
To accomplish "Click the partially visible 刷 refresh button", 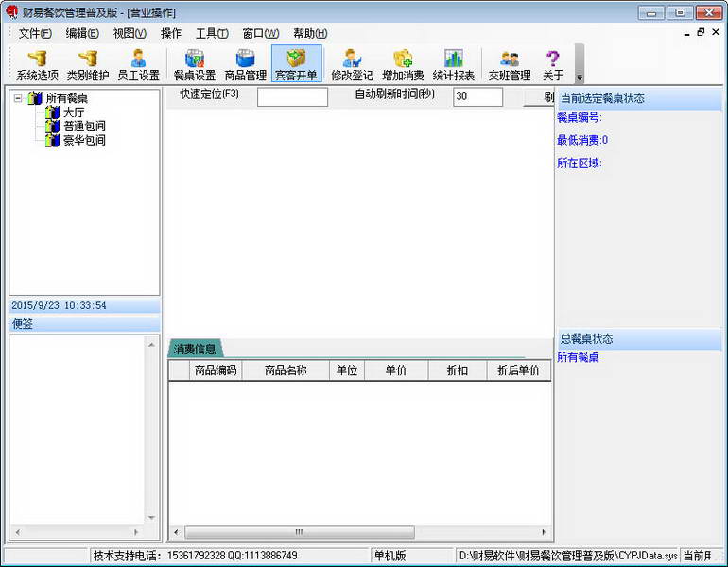I will (x=540, y=97).
